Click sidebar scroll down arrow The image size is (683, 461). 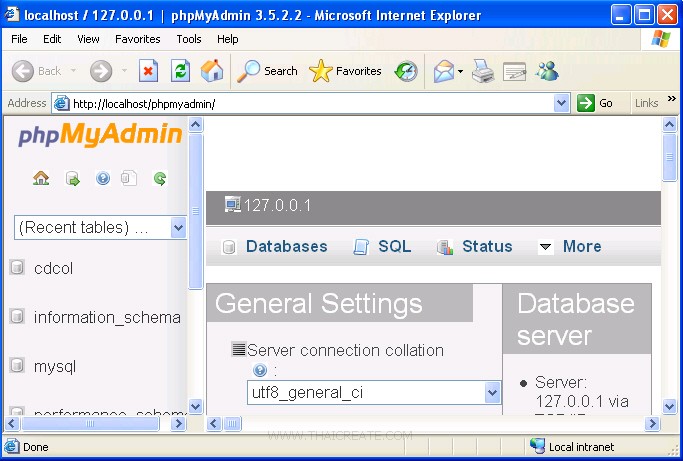(x=196, y=407)
